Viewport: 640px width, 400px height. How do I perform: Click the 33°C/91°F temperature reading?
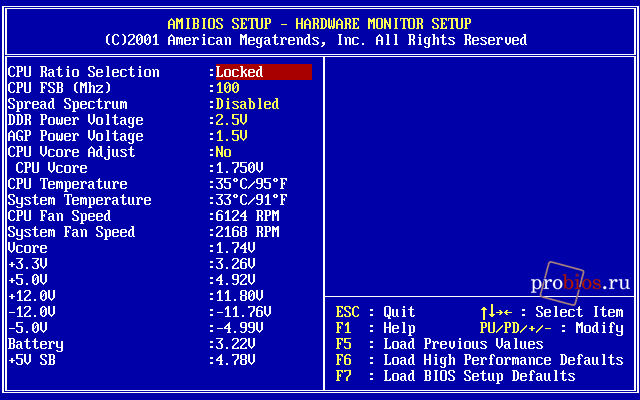coord(251,200)
